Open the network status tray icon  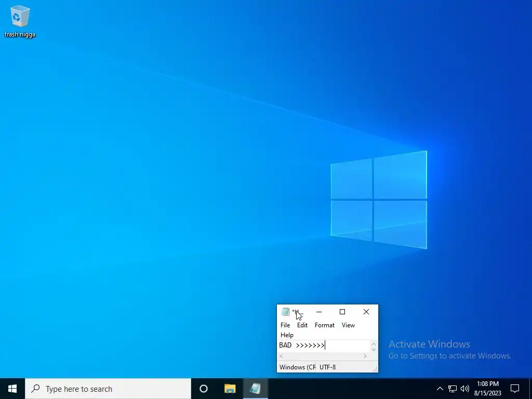[x=453, y=389]
